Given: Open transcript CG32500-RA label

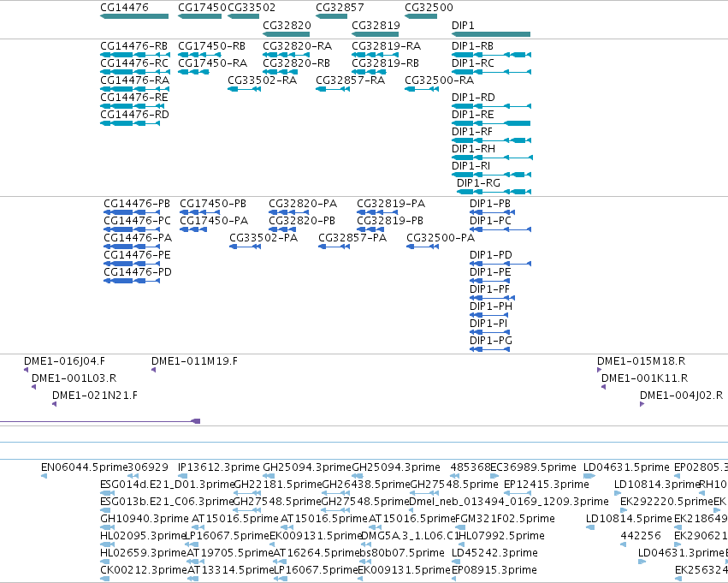Looking at the screenshot, I should [x=439, y=80].
